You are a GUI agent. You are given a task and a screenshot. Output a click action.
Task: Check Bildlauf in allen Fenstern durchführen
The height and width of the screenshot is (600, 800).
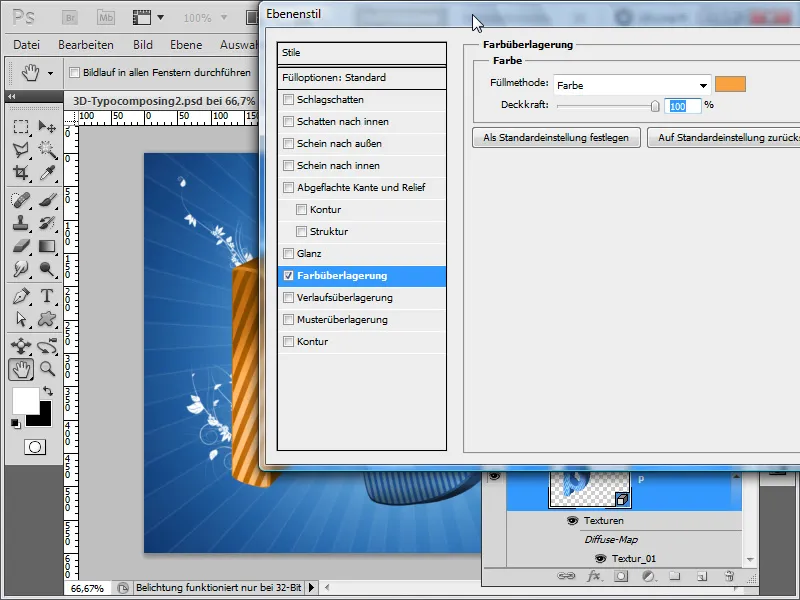[x=74, y=72]
